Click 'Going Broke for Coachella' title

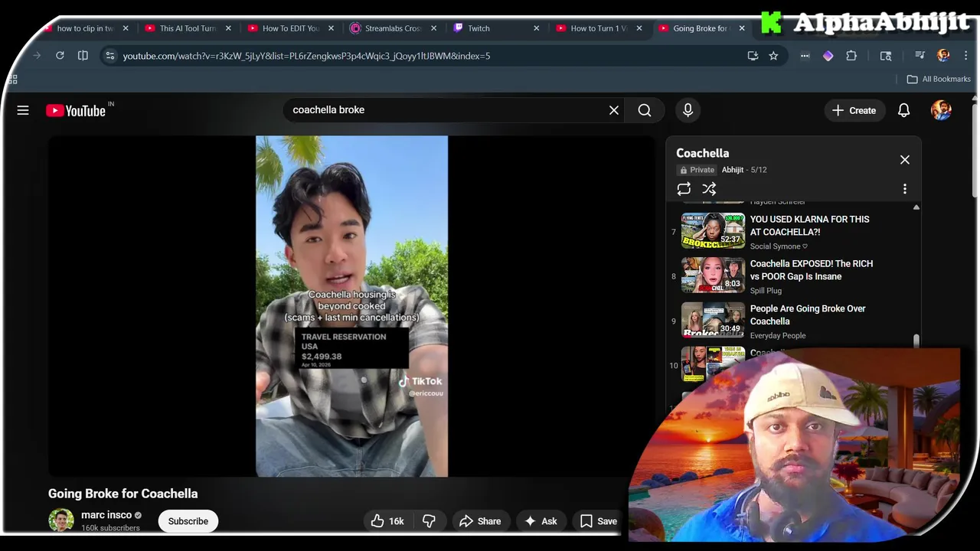click(x=123, y=494)
